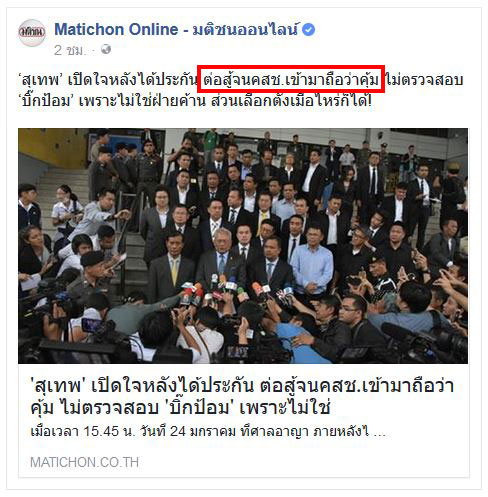Screen dimensions: 488x497
Task: Open the post timestamp 2 ชม.
Action: (x=69, y=50)
